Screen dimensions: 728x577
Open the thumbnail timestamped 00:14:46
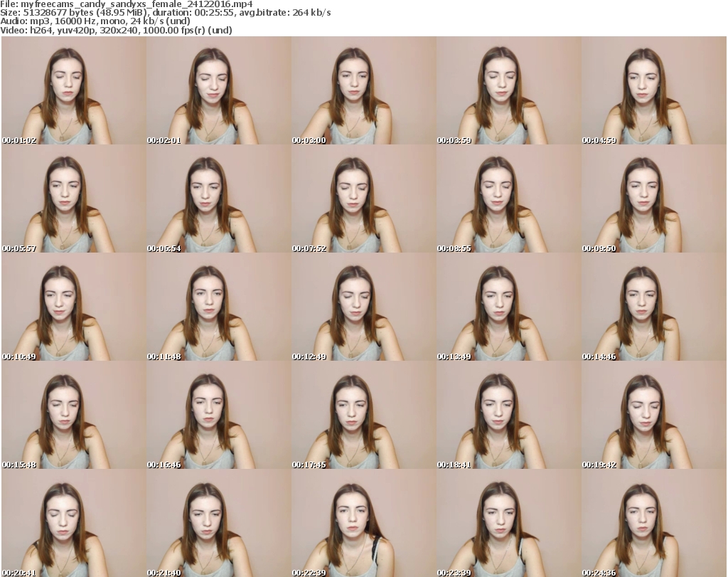(654, 307)
